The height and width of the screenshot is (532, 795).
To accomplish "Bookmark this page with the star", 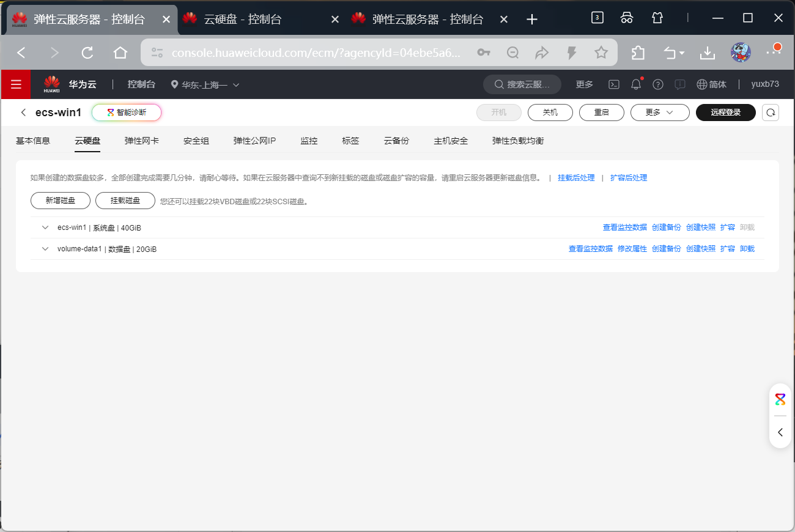I will [601, 53].
